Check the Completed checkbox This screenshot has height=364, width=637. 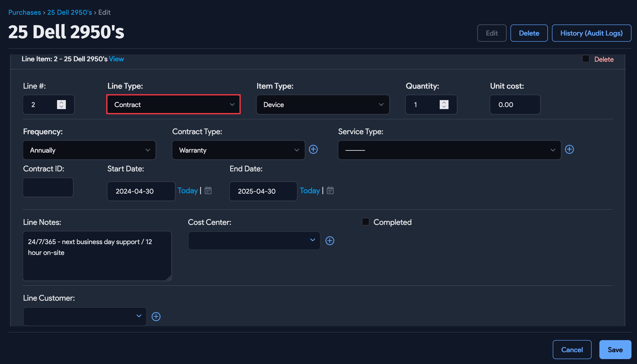(x=366, y=222)
